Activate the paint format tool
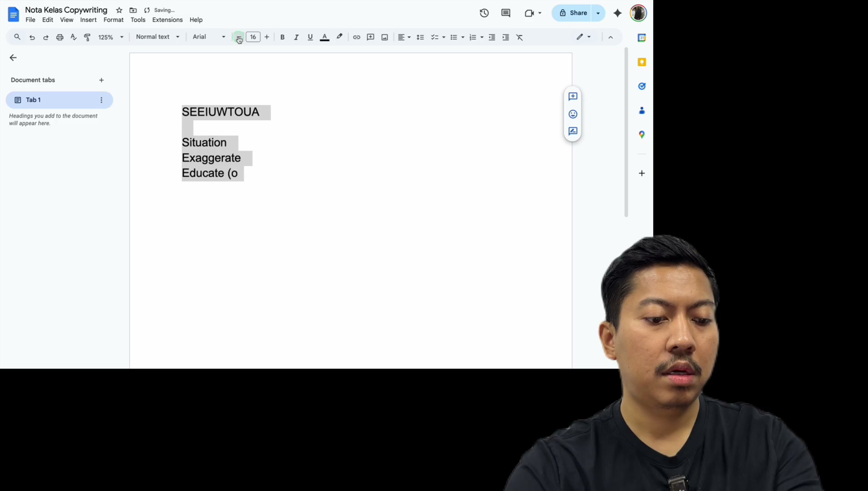Screen dimensions: 868x491 point(87,37)
